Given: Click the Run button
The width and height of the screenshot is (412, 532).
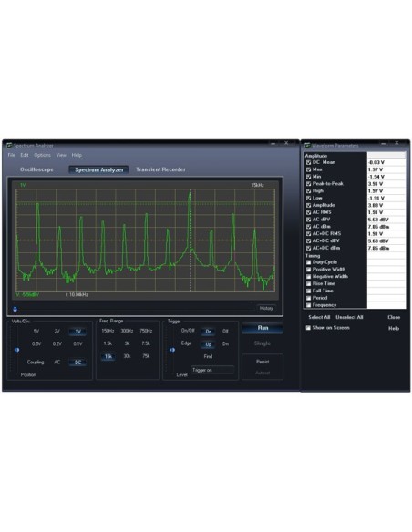Looking at the screenshot, I should [x=263, y=328].
